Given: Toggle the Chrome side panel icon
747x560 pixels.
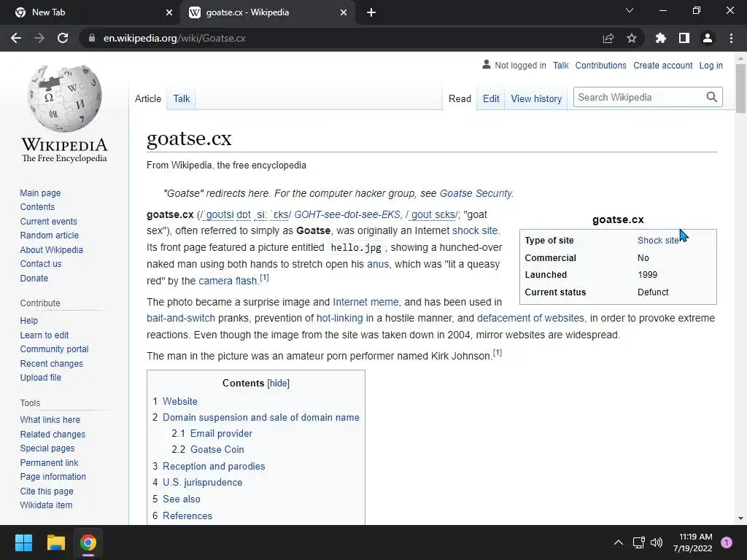Looking at the screenshot, I should click(684, 38).
